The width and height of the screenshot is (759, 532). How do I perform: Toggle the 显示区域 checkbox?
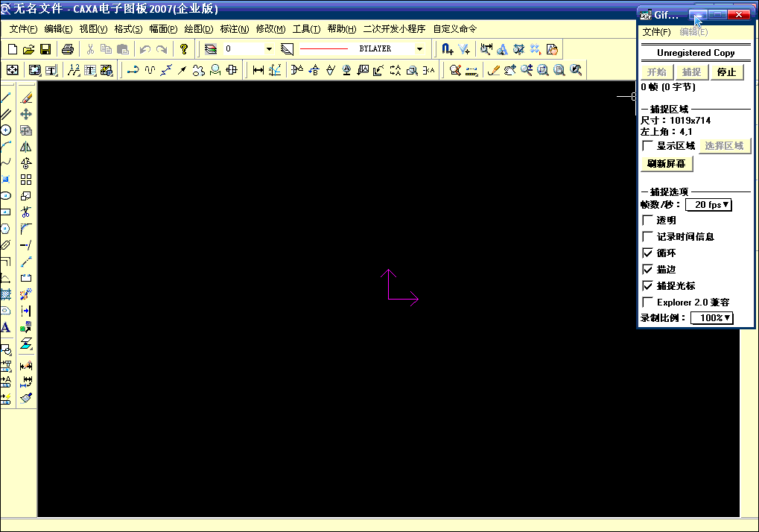point(647,146)
